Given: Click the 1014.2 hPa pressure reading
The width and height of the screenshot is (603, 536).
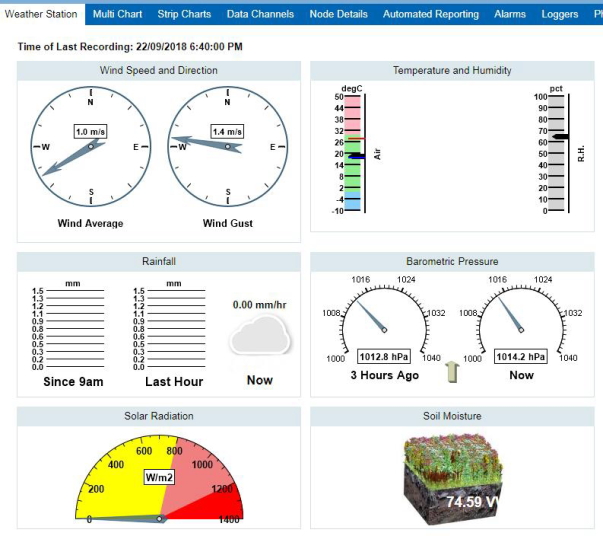Looking at the screenshot, I should click(x=521, y=357).
